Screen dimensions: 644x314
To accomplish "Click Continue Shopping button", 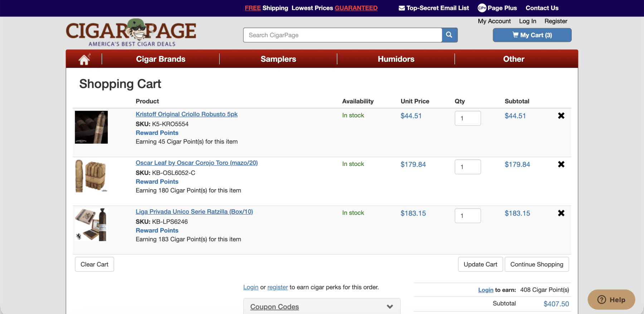I will (x=537, y=264).
